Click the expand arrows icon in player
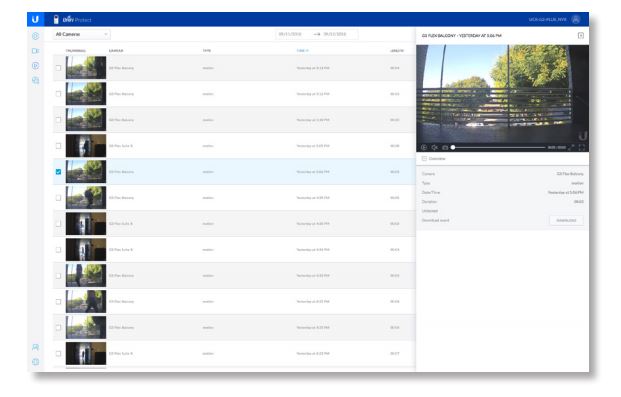 tap(571, 147)
